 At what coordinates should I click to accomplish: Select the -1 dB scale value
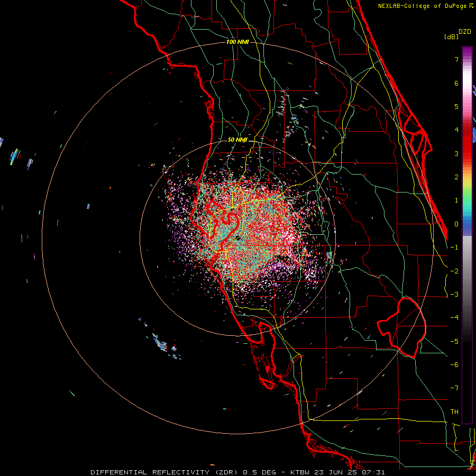(x=454, y=248)
